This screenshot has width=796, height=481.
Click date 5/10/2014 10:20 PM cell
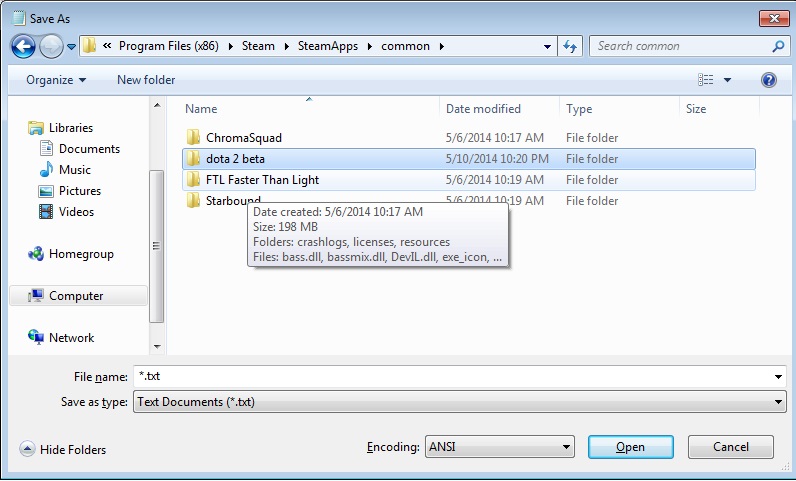[x=497, y=159]
